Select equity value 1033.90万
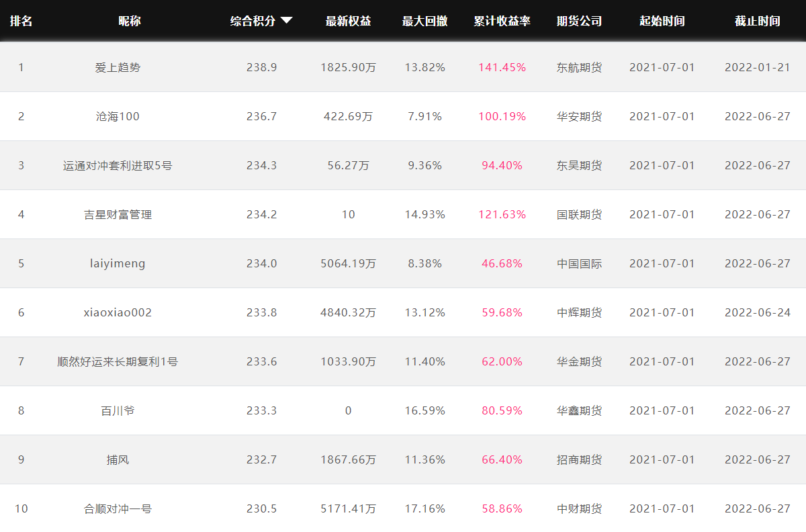Screen dimensions: 806x532 [349, 361]
